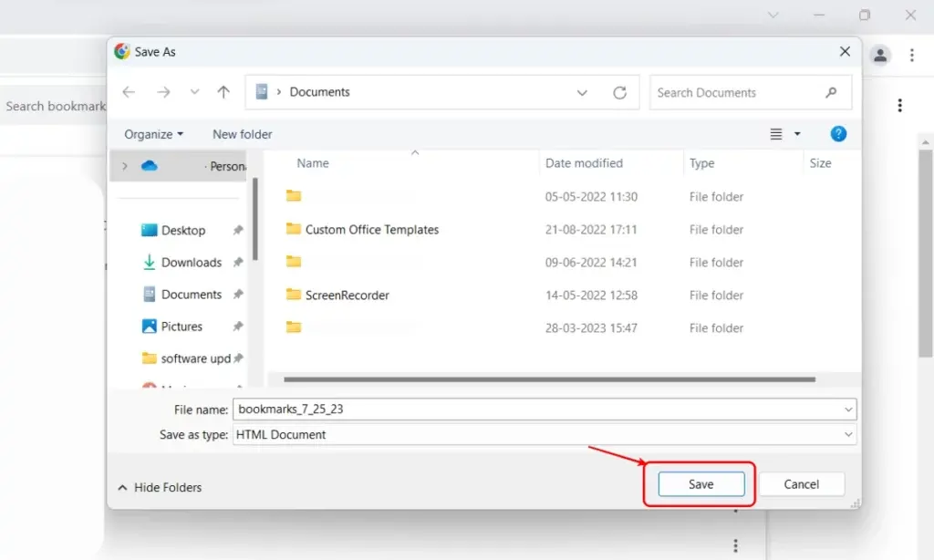Sort files by the Name column
The width and height of the screenshot is (934, 560).
pos(312,162)
